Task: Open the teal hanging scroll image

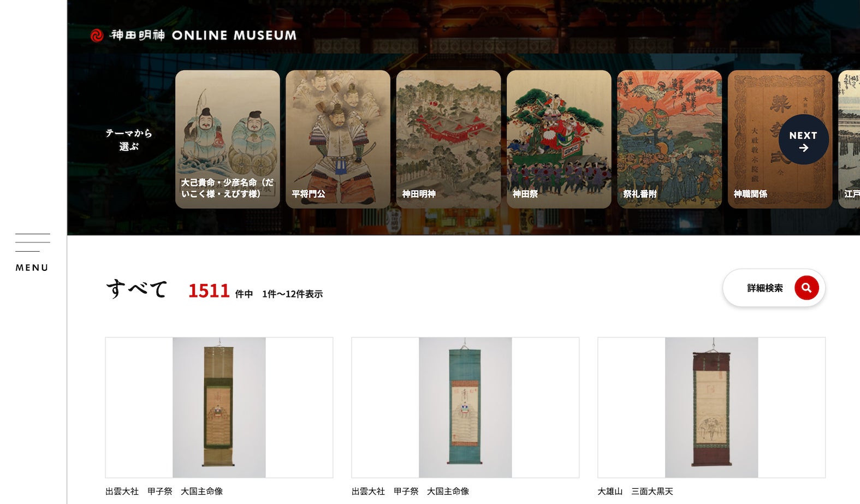Action: tap(465, 407)
